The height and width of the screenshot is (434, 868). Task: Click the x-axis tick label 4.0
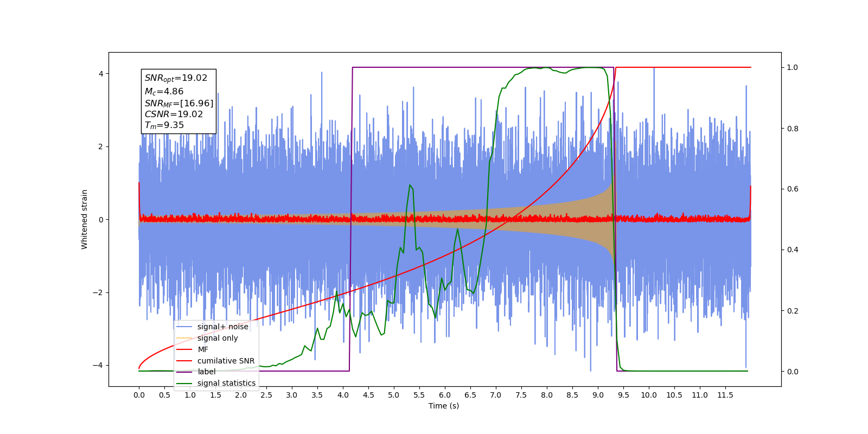click(343, 395)
